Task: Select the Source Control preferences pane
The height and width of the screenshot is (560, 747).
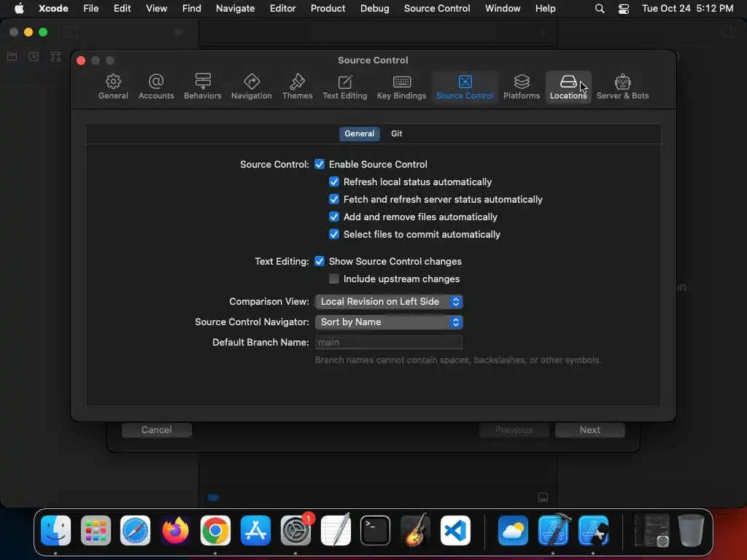Action: click(465, 87)
